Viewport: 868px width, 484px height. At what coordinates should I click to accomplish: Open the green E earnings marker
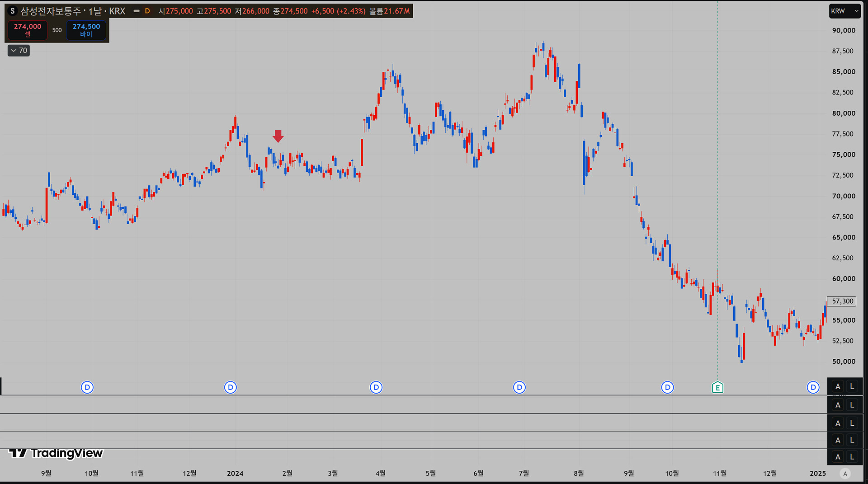[x=717, y=387]
